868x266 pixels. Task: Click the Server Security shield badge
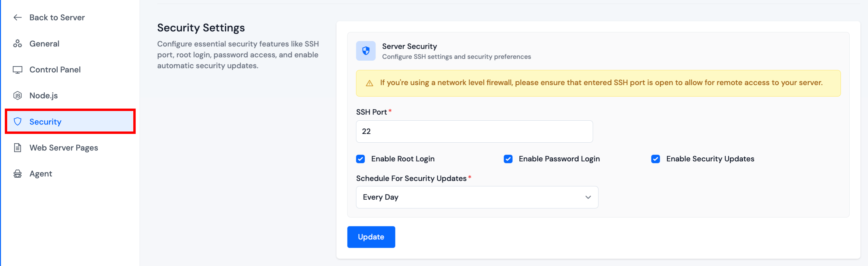tap(366, 51)
